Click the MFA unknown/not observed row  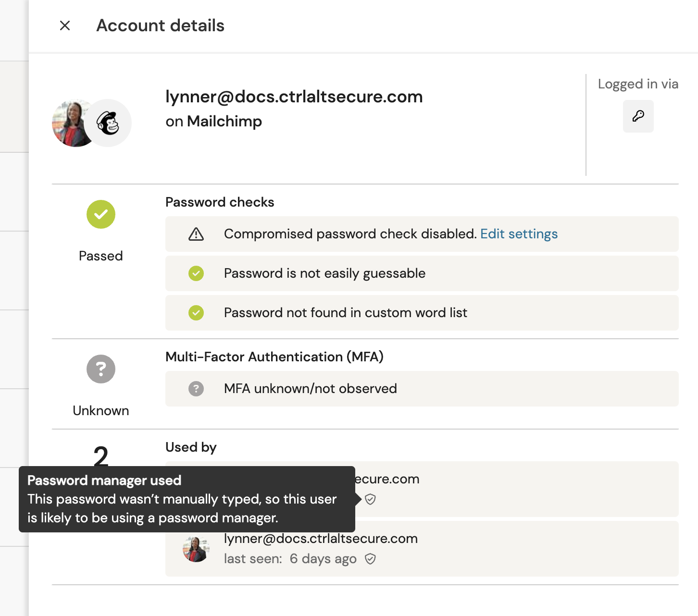click(421, 389)
